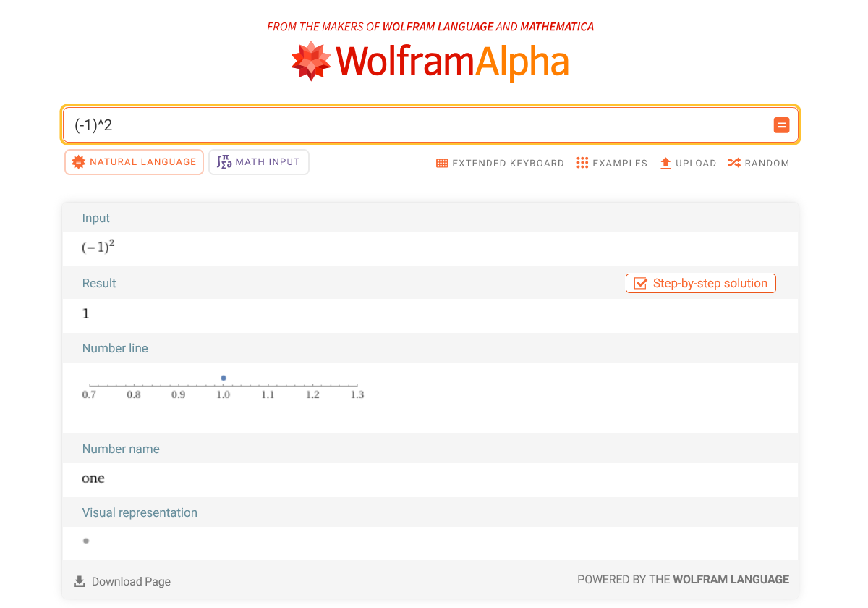The width and height of the screenshot is (868, 608).
Task: Click the 'Visual representation' section header
Action: coord(140,512)
